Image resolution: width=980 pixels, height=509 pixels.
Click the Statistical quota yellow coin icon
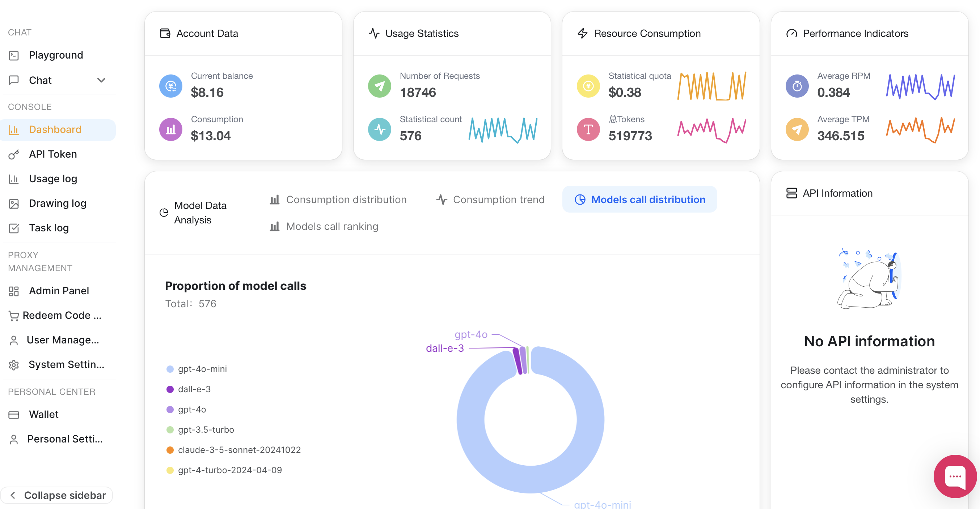[x=588, y=86]
